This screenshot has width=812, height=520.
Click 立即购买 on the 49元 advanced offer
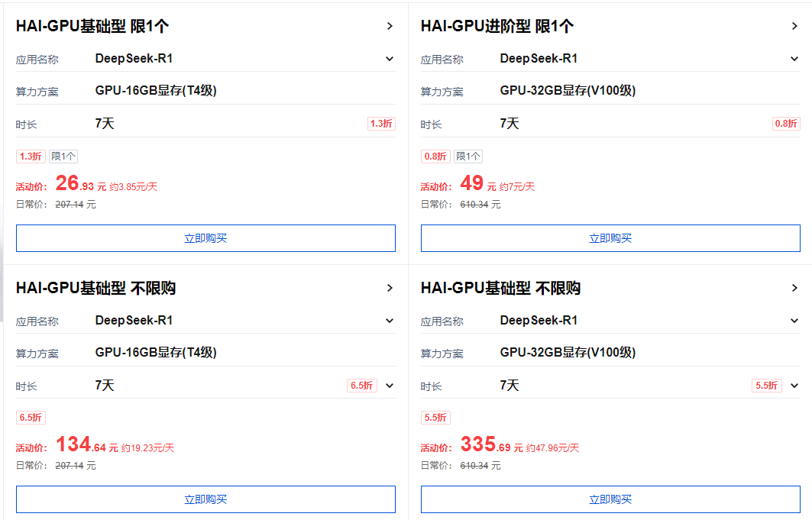[x=610, y=237]
